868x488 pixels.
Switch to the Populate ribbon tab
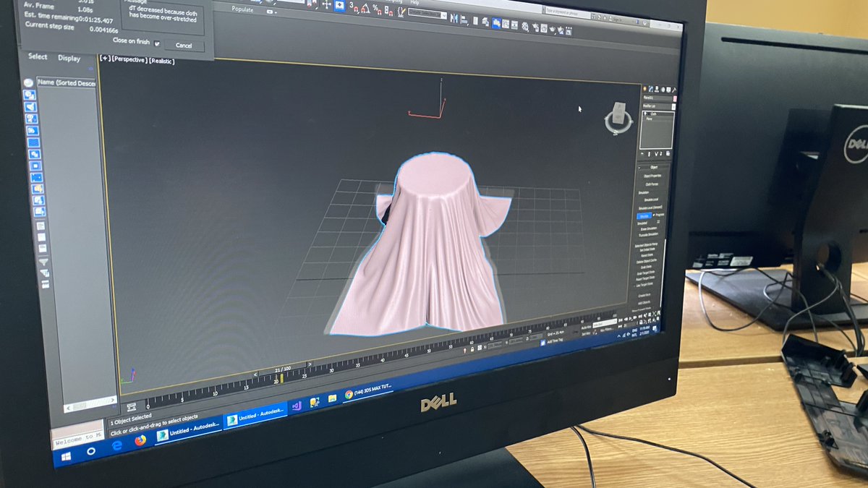242,9
